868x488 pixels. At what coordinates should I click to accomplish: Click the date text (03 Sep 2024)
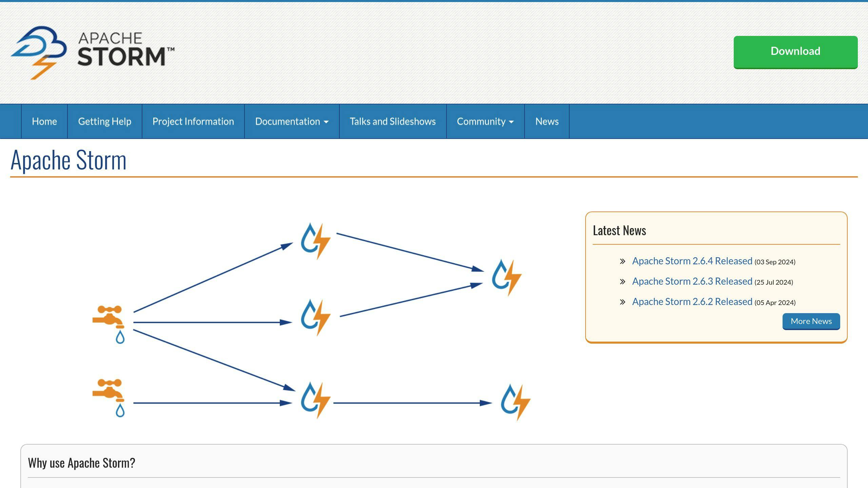pos(775,262)
